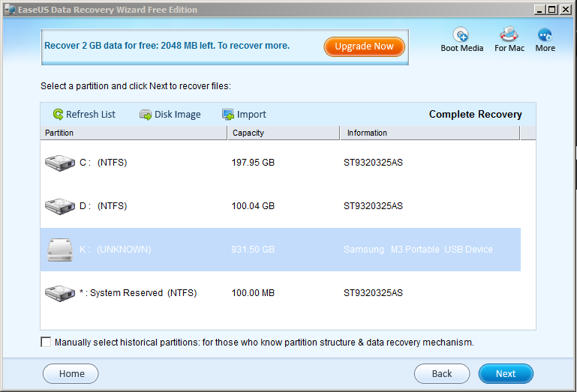This screenshot has width=577, height=392.
Task: Open the For Mac version icon
Action: pos(509,34)
